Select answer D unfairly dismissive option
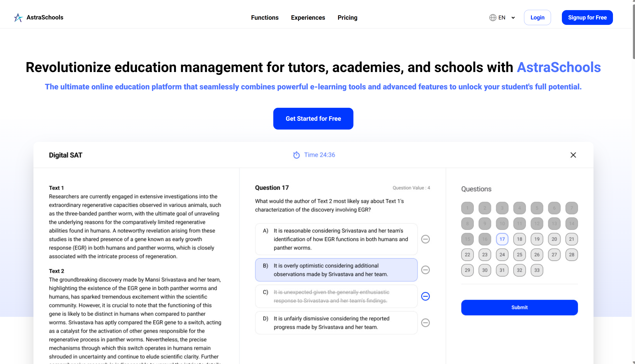Screen dimensions: 635x364 pos(336,323)
